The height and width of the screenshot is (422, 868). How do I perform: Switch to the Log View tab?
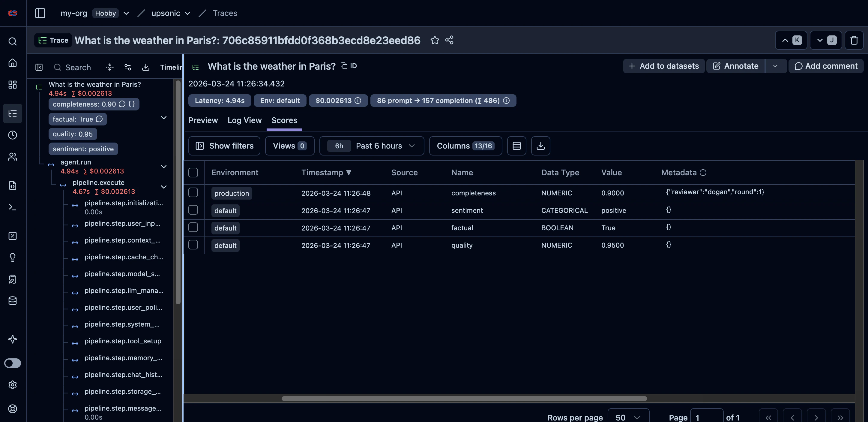(x=244, y=120)
